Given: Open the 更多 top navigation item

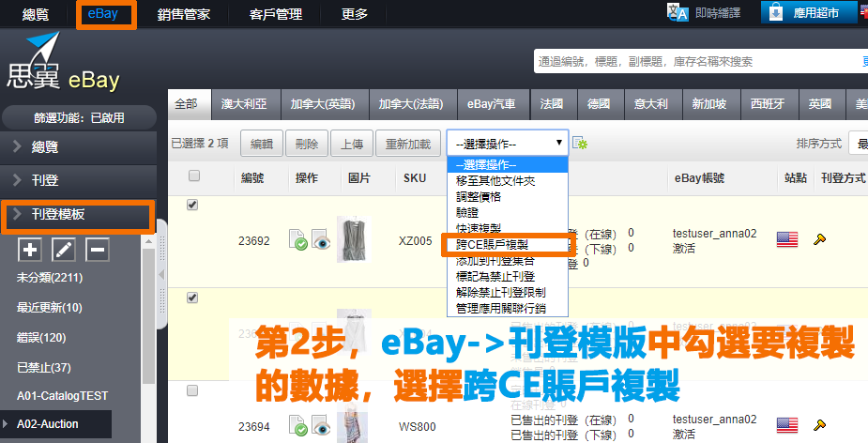Looking at the screenshot, I should (355, 14).
